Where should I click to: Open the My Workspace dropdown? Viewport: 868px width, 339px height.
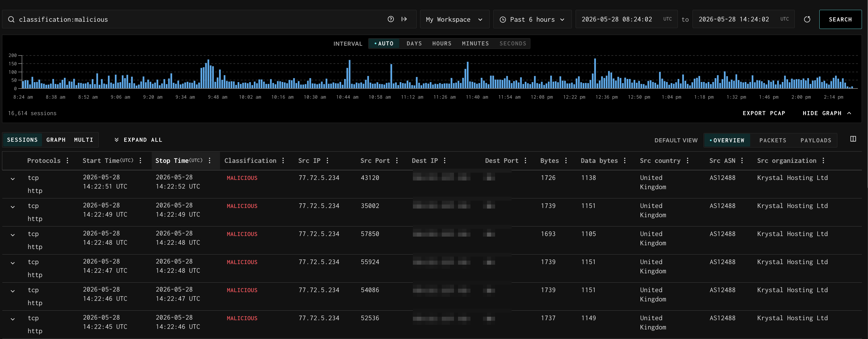click(455, 20)
